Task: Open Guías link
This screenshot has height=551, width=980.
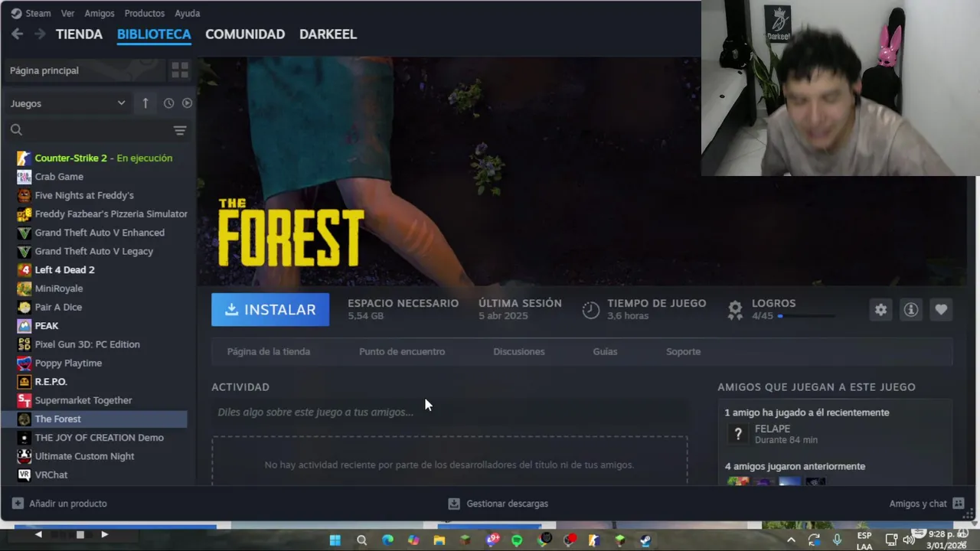Action: (605, 351)
